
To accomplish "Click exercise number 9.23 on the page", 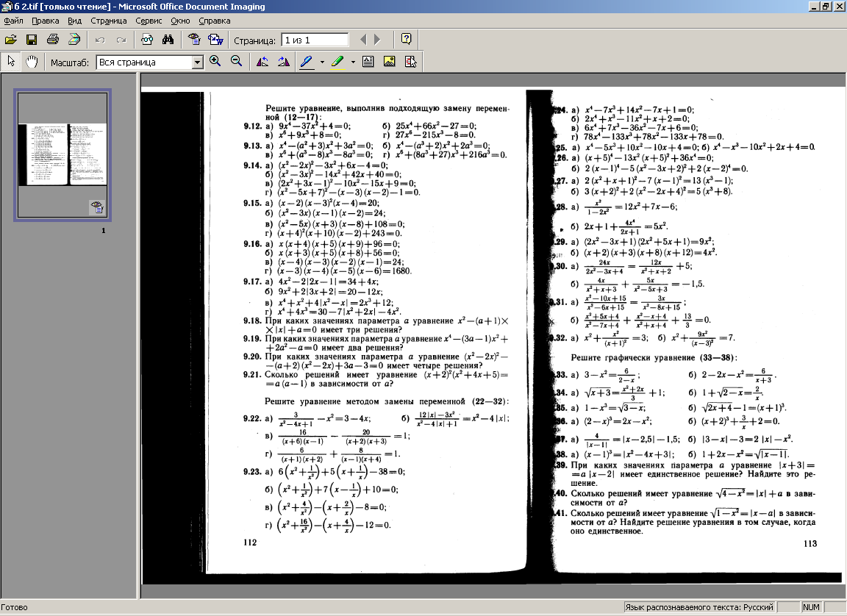I will 252,471.
